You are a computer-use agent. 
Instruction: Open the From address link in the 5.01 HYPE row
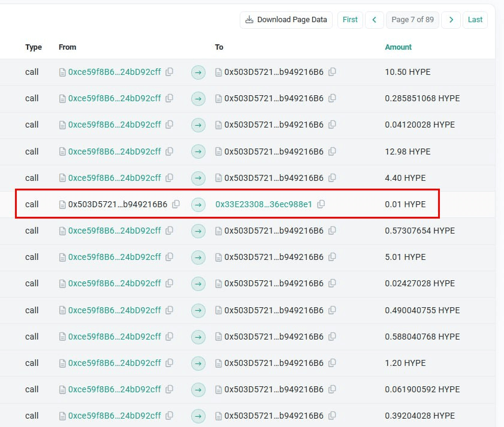click(114, 257)
